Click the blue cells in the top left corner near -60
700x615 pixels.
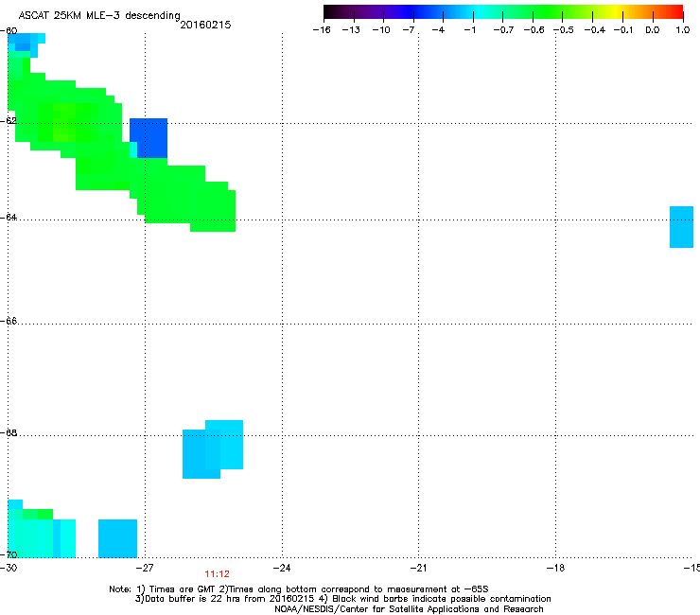(26, 44)
